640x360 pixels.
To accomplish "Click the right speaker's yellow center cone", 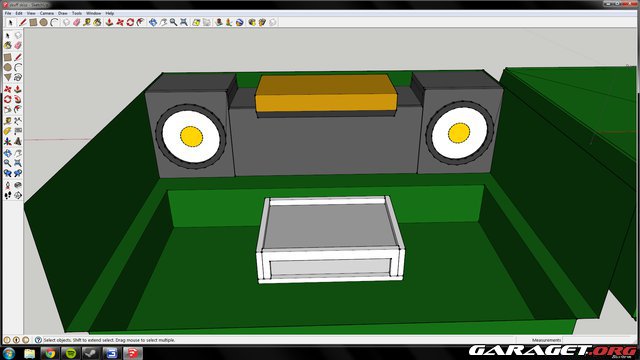I will coord(459,133).
